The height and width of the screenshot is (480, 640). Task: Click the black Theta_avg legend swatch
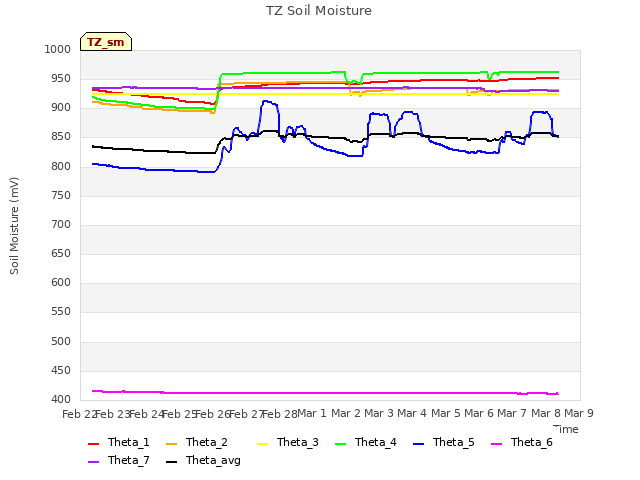click(x=171, y=462)
